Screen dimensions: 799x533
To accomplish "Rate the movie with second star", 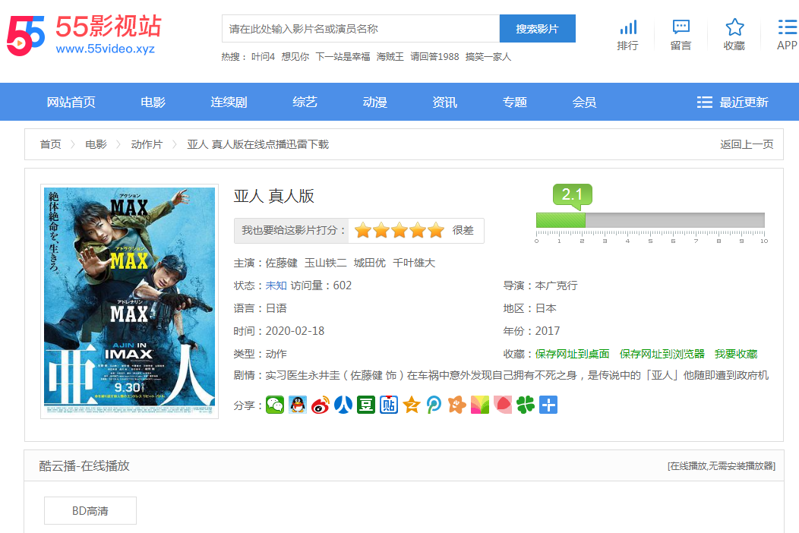I will 381,230.
